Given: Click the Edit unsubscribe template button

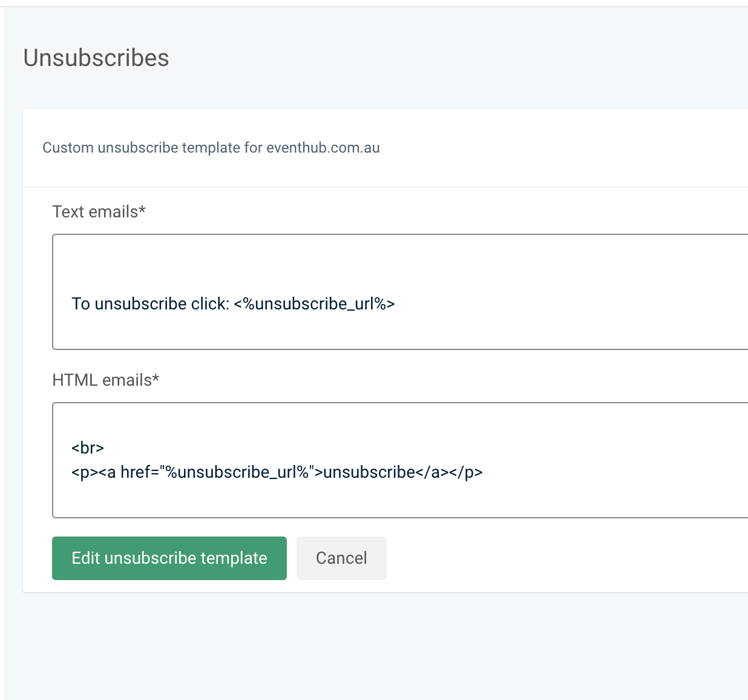Looking at the screenshot, I should click(169, 558).
